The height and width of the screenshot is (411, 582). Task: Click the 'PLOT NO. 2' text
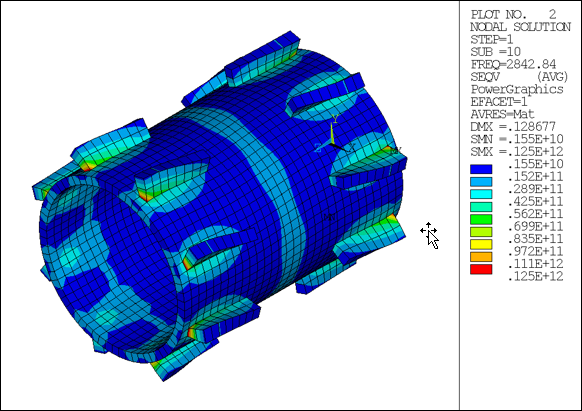[513, 14]
